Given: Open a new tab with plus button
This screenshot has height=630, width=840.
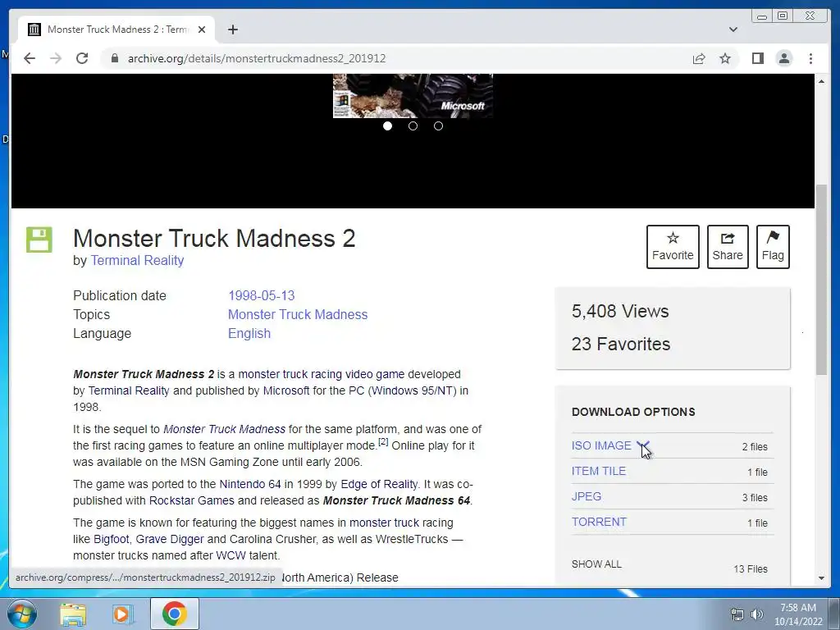Looking at the screenshot, I should [x=232, y=30].
